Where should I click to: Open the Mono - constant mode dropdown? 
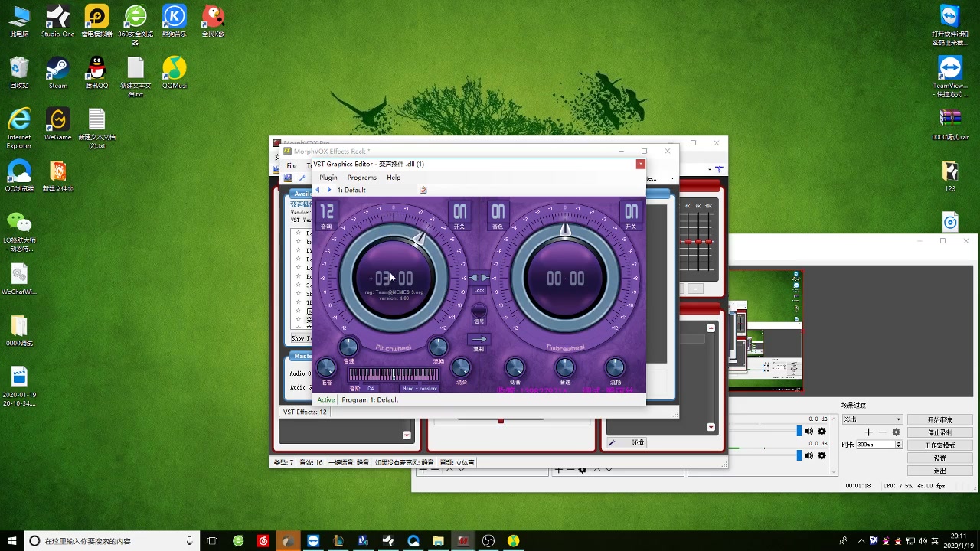pyautogui.click(x=419, y=389)
